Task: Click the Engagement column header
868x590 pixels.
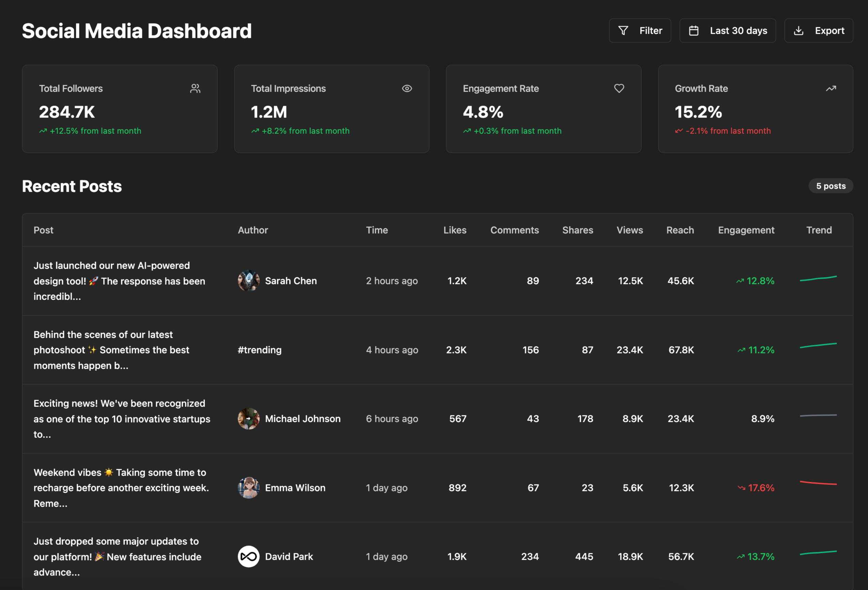Action: (746, 230)
